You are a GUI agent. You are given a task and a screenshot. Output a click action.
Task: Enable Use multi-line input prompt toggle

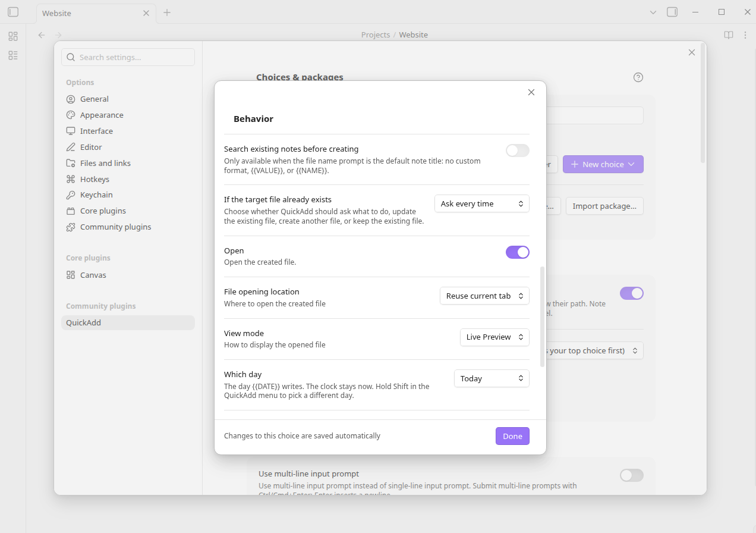(632, 475)
